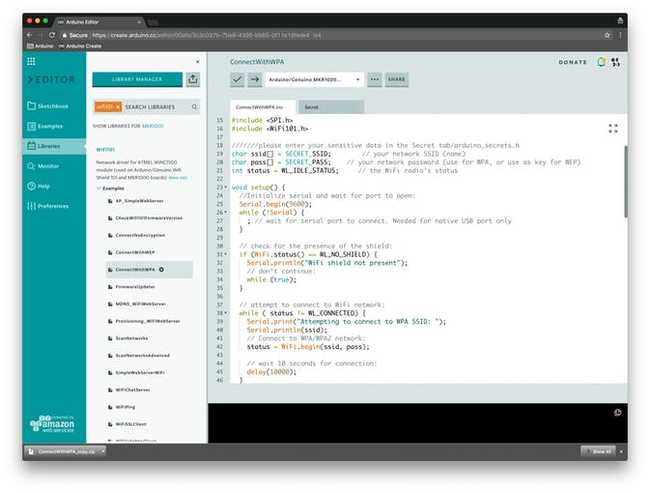Open the Sketchbook sidebar section
This screenshot has height=493, width=650.
coord(51,105)
